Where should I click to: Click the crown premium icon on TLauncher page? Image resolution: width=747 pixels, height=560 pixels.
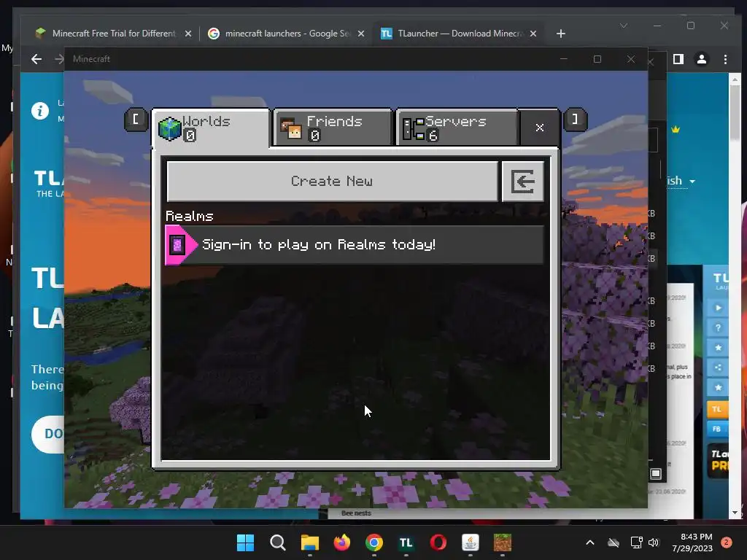pos(676,129)
